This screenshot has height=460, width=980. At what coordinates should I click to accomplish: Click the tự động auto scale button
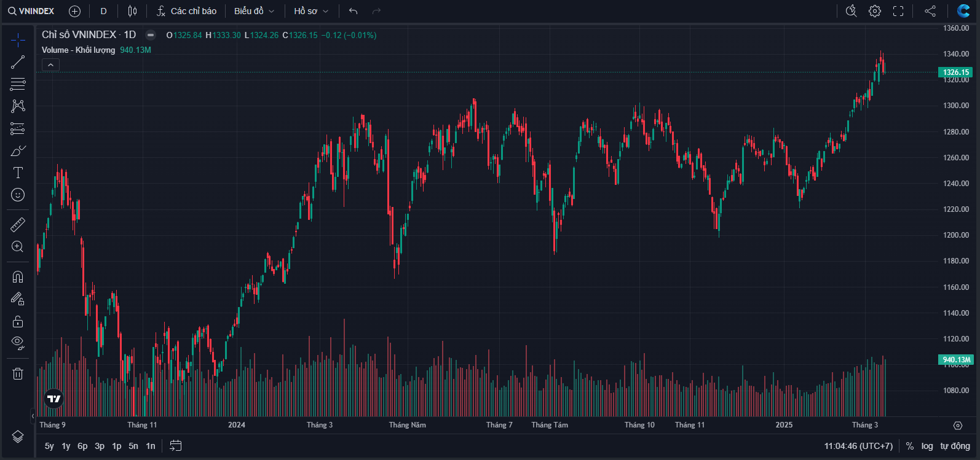click(x=955, y=446)
